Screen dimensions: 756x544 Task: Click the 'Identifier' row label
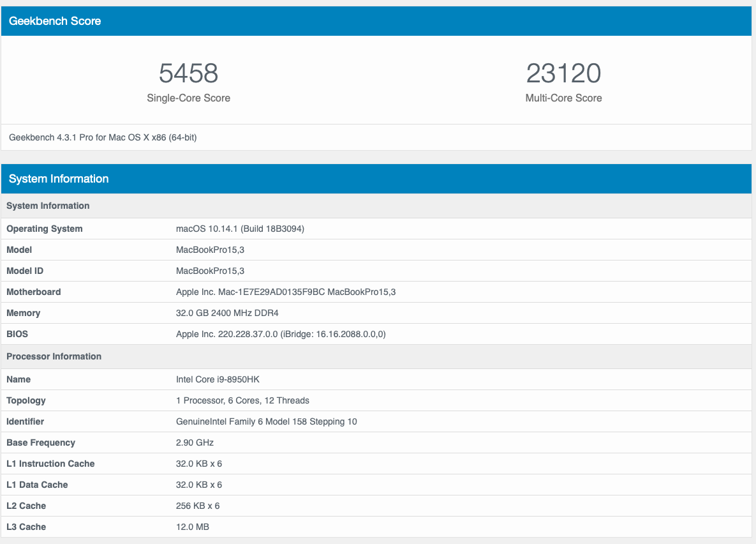point(25,422)
